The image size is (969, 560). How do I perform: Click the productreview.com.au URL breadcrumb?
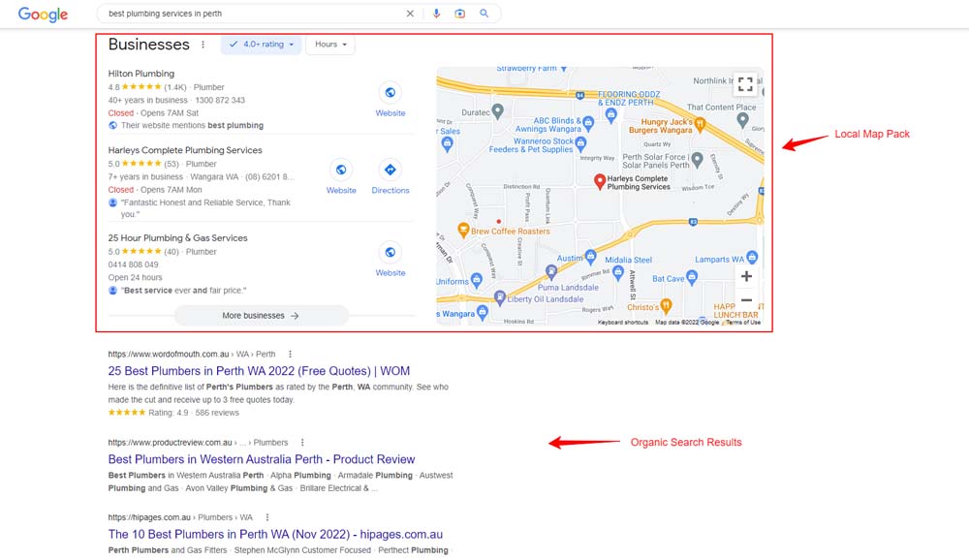point(198,443)
